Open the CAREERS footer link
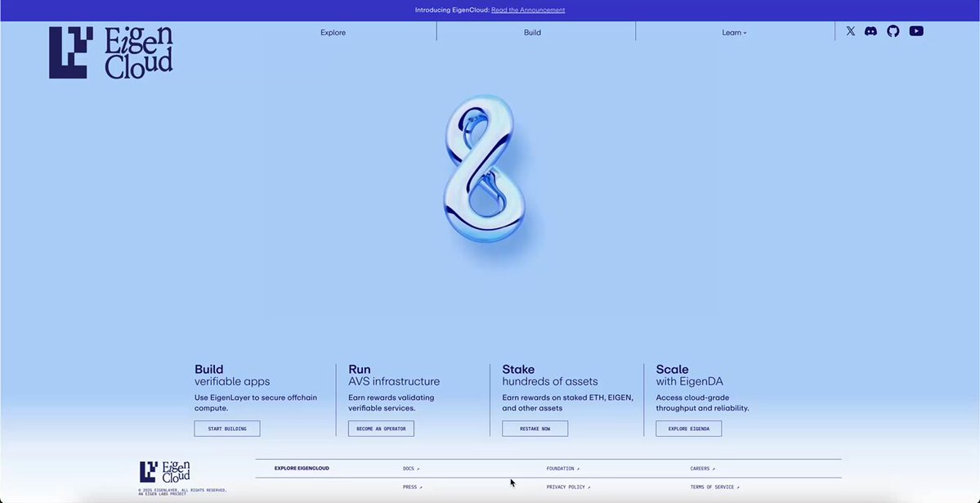 (x=702, y=469)
